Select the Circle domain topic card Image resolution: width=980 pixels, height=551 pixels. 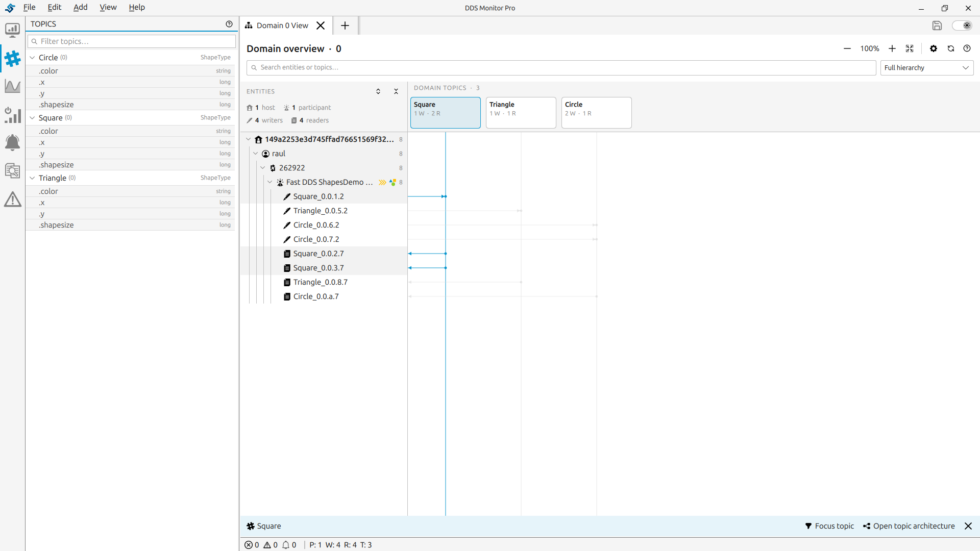tap(596, 113)
